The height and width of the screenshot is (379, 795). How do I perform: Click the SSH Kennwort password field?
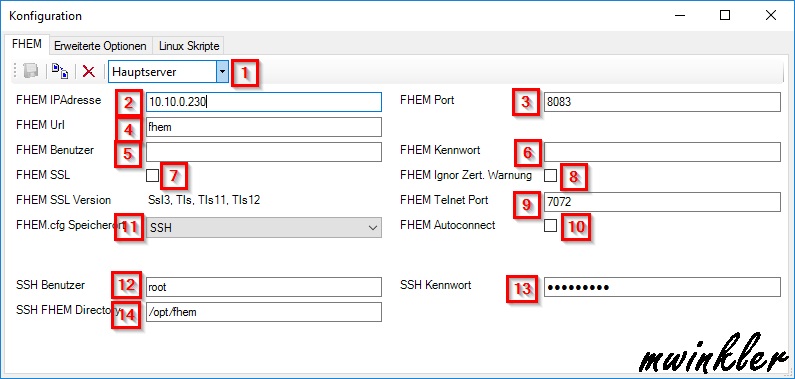(662, 287)
